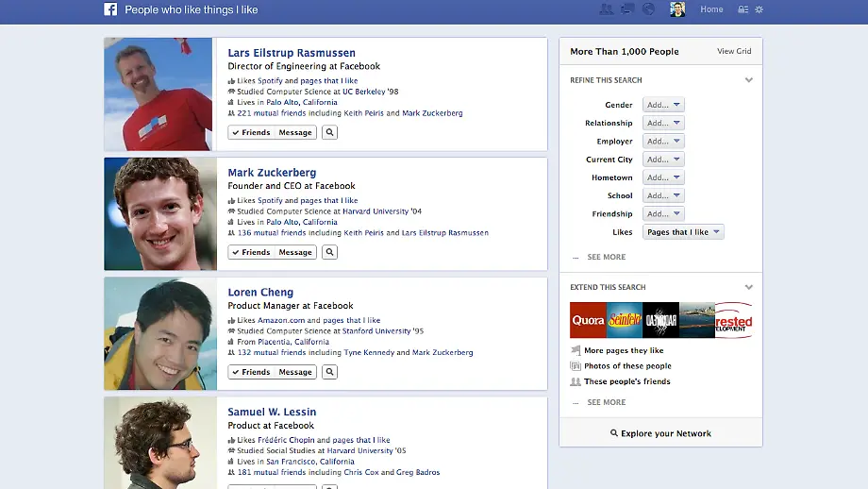Image resolution: width=868 pixels, height=489 pixels.
Task: Toggle Friends status for Loren Cheng
Action: [x=251, y=373]
